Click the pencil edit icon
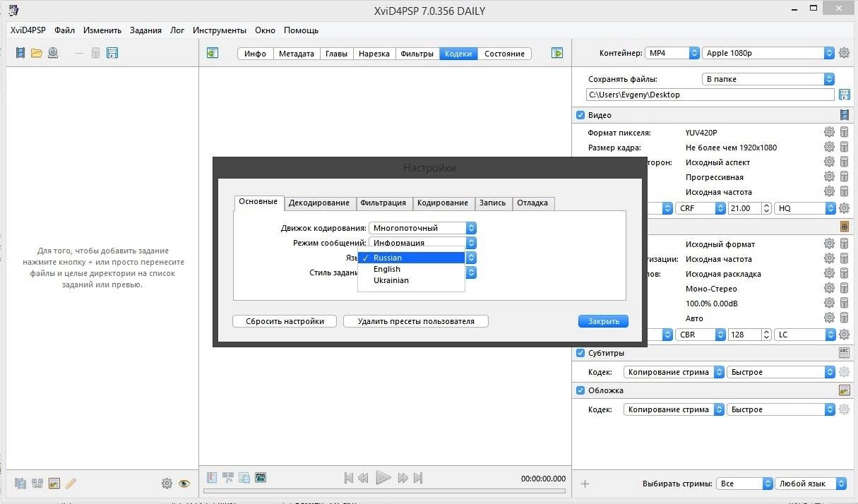858x504 pixels. 71,484
